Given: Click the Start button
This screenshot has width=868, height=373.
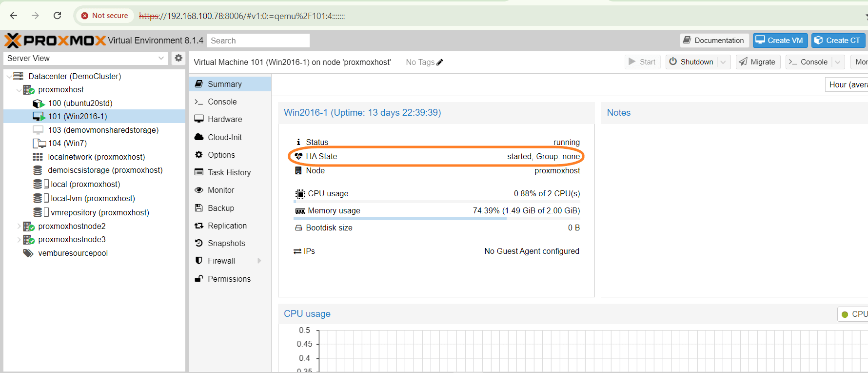Looking at the screenshot, I should pos(642,62).
